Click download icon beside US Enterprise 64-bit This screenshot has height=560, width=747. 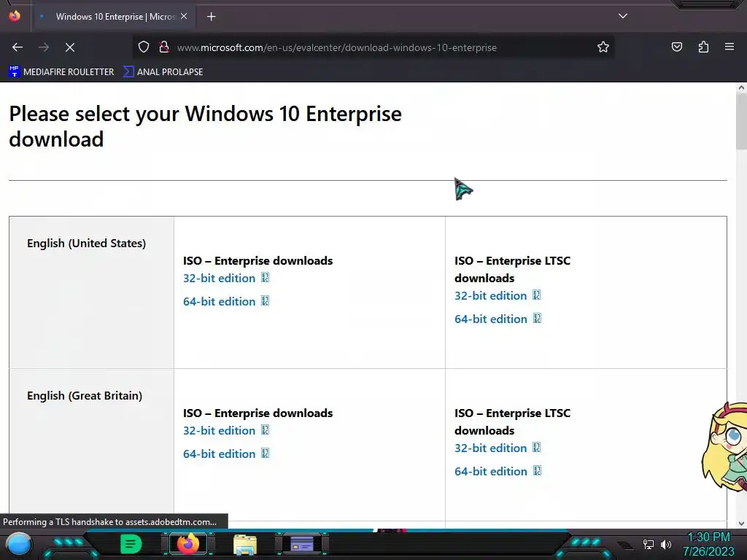(266, 301)
